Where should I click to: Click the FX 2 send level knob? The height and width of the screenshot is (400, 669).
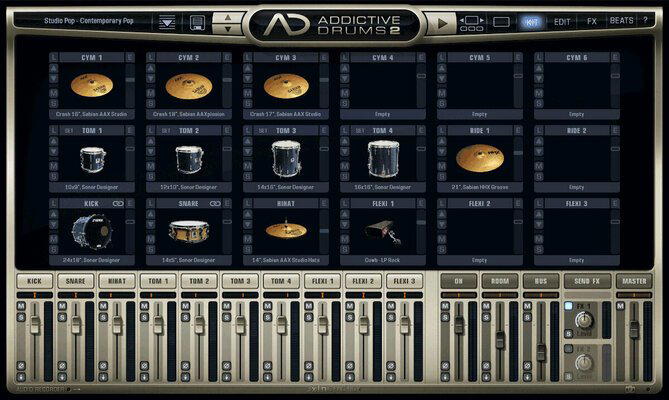(584, 363)
